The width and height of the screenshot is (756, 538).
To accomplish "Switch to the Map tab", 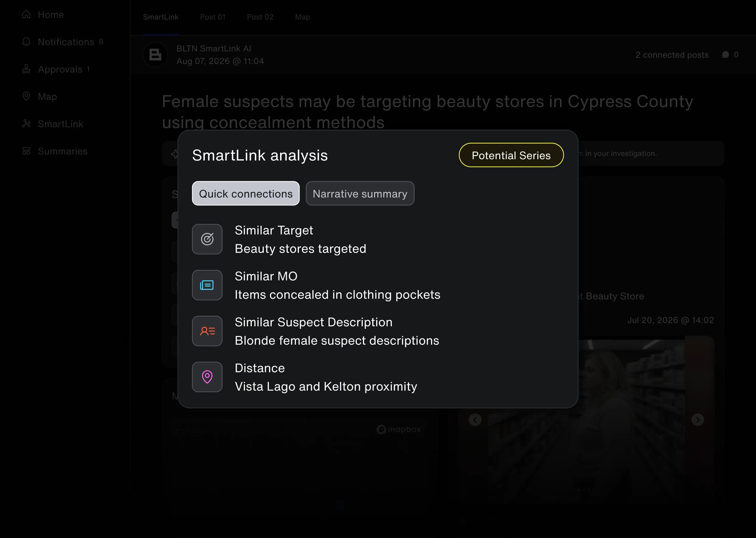I will 303,17.
